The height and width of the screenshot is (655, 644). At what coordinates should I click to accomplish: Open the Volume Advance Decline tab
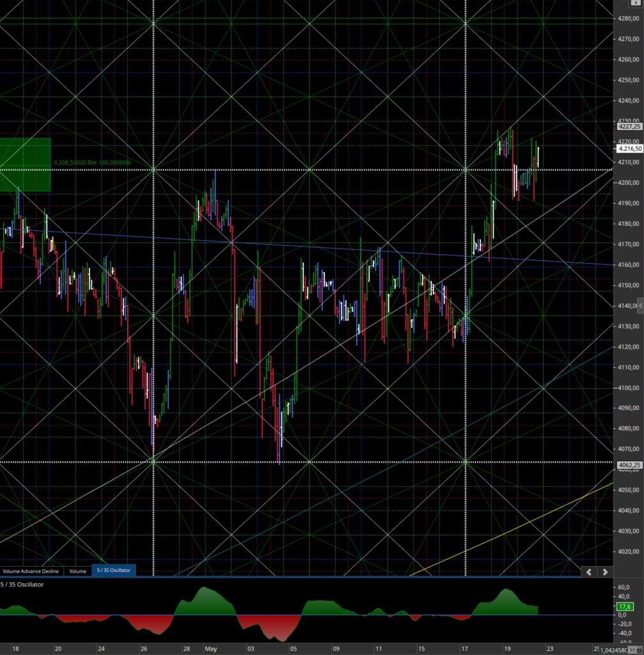click(31, 571)
